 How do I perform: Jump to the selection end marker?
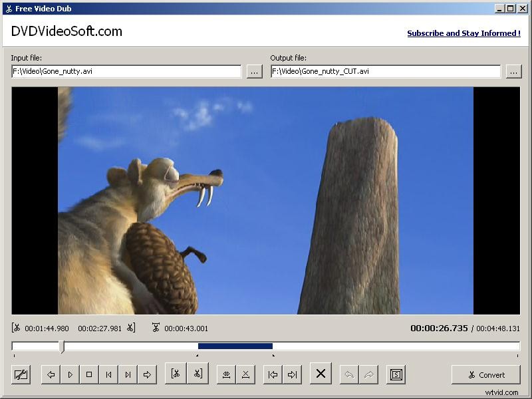(x=291, y=374)
